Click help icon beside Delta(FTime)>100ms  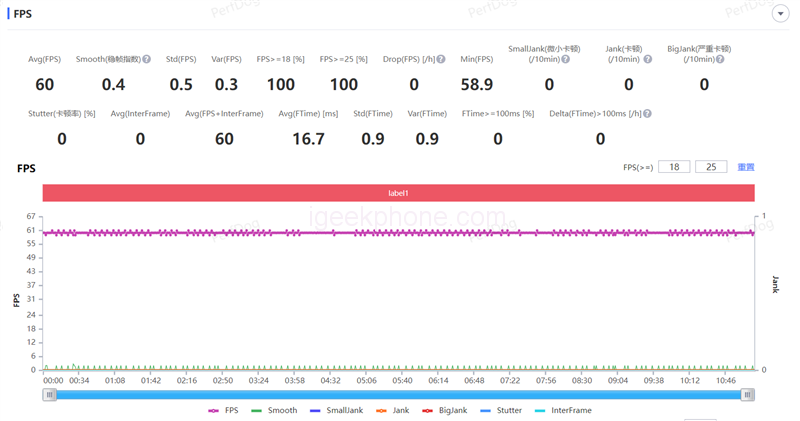(x=648, y=114)
